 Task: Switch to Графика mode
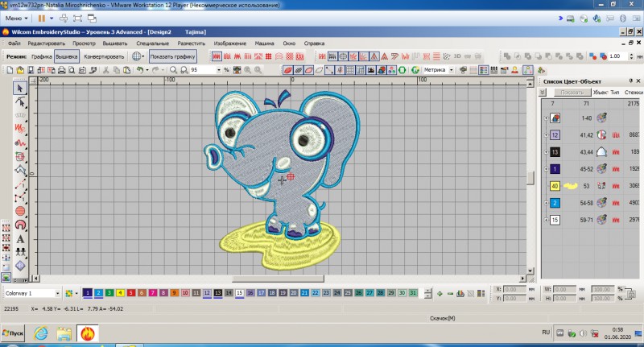42,56
